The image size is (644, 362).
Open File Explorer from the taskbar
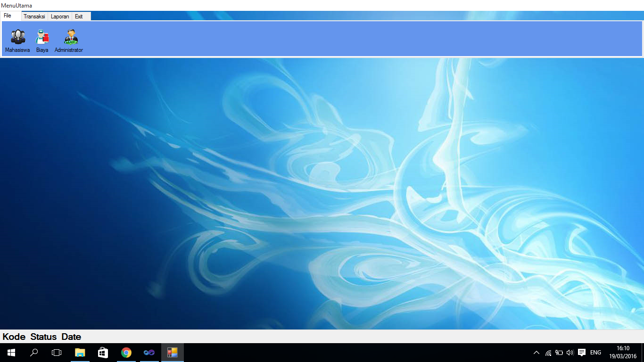[80, 352]
